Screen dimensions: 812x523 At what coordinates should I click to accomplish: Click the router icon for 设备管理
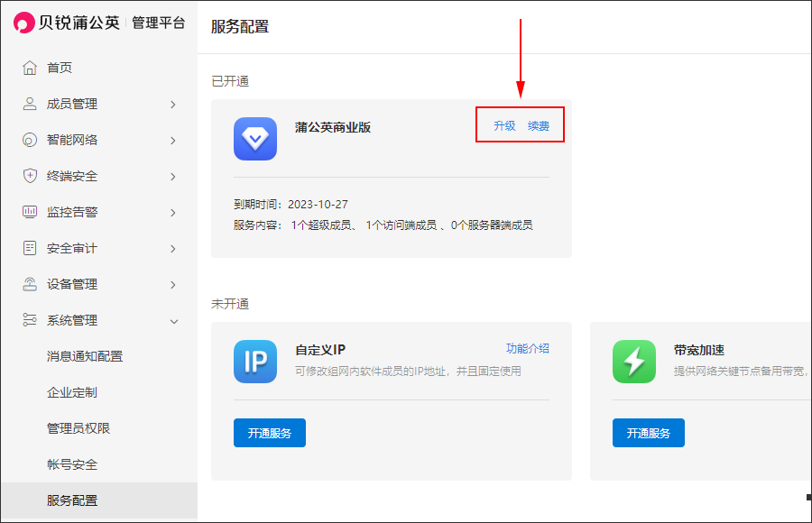click(30, 284)
